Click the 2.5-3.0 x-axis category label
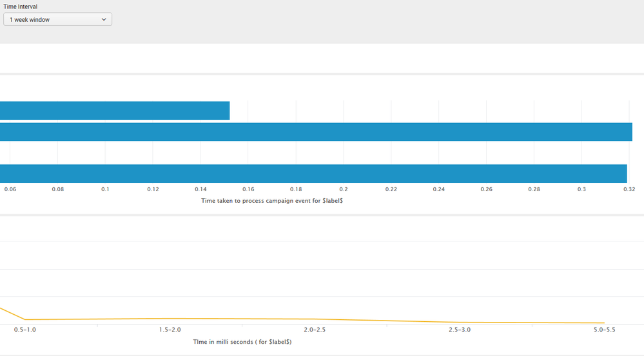 point(460,330)
